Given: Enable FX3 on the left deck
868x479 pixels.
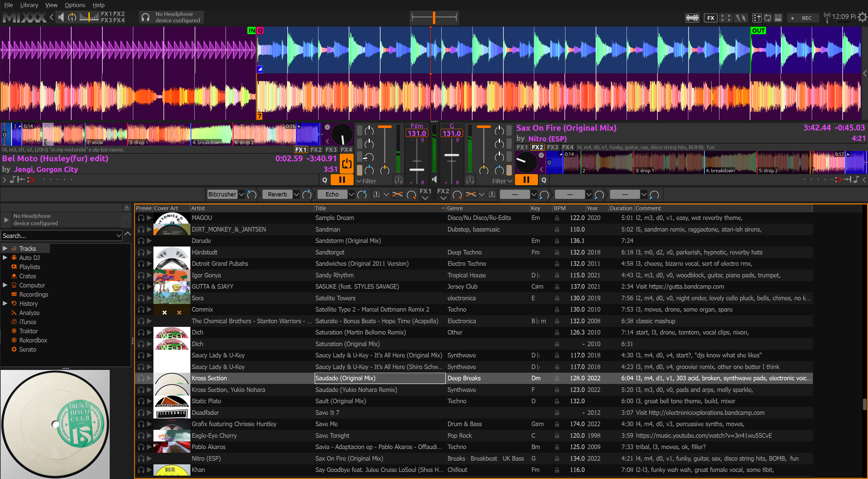Looking at the screenshot, I should tap(331, 150).
